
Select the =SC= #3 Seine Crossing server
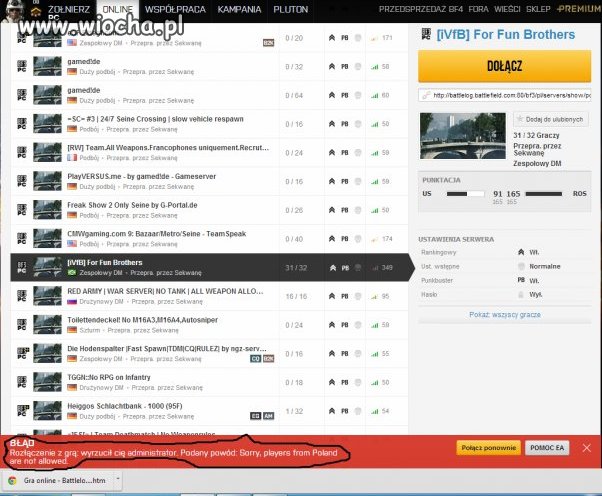[209, 124]
